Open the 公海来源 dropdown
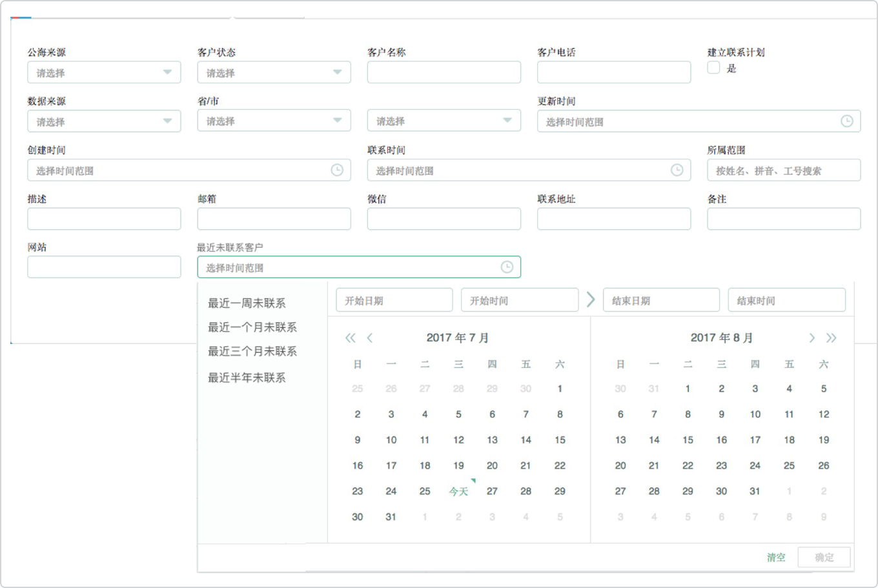This screenshot has width=878, height=588. tap(104, 72)
